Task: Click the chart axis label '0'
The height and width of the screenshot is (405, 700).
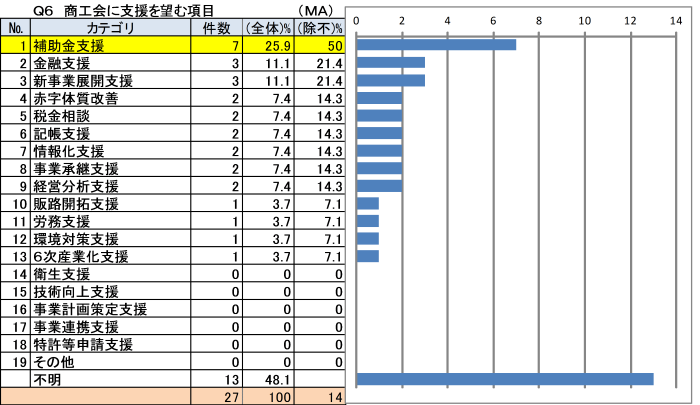Action: pos(356,21)
